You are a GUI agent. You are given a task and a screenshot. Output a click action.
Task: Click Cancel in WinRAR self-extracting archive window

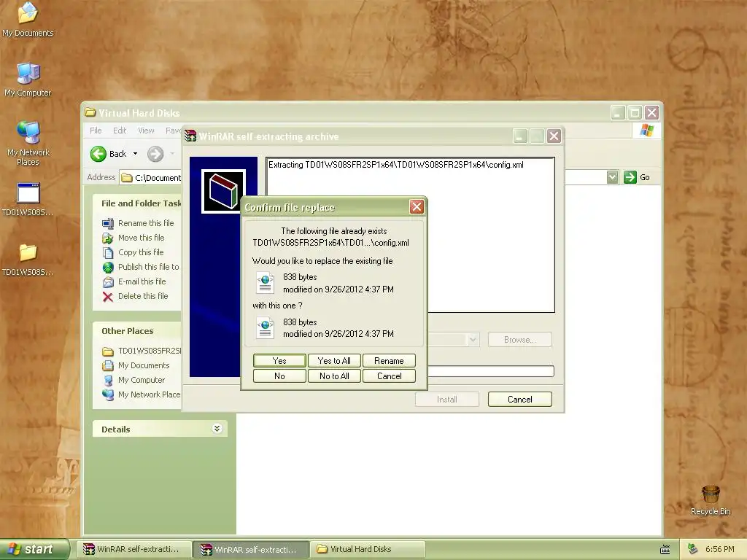pyautogui.click(x=519, y=399)
